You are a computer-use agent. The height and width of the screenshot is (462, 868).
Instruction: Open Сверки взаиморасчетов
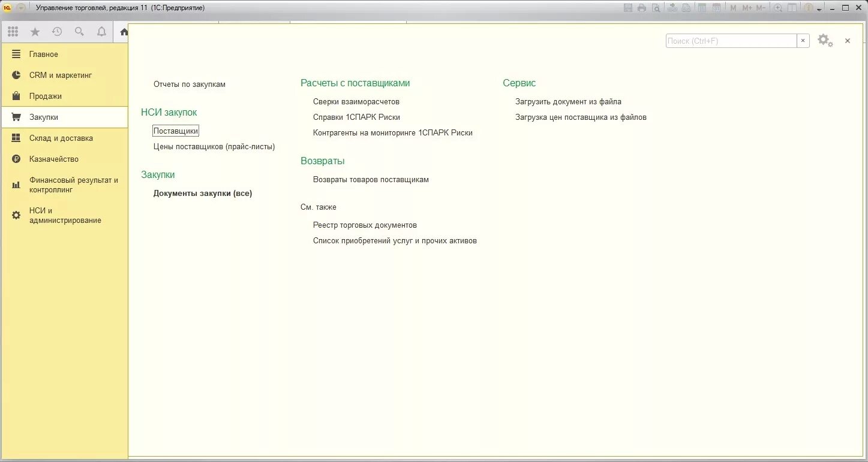[x=356, y=102]
